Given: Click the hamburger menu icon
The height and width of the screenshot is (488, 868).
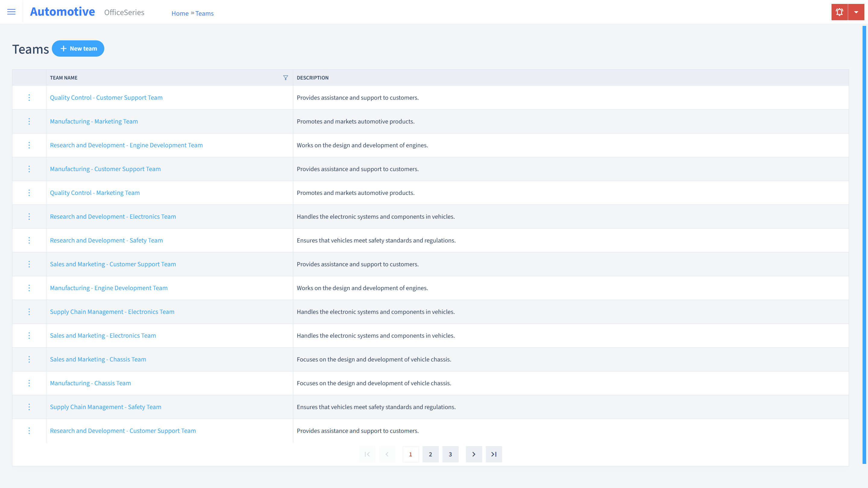Looking at the screenshot, I should tap(11, 11).
